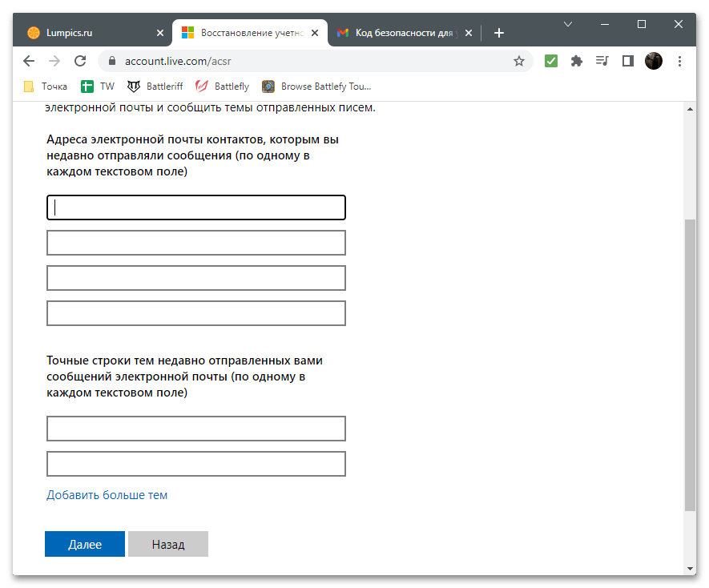Viewport: 709px width, 588px height.
Task: View site info via the padlock icon
Action: pos(112,61)
